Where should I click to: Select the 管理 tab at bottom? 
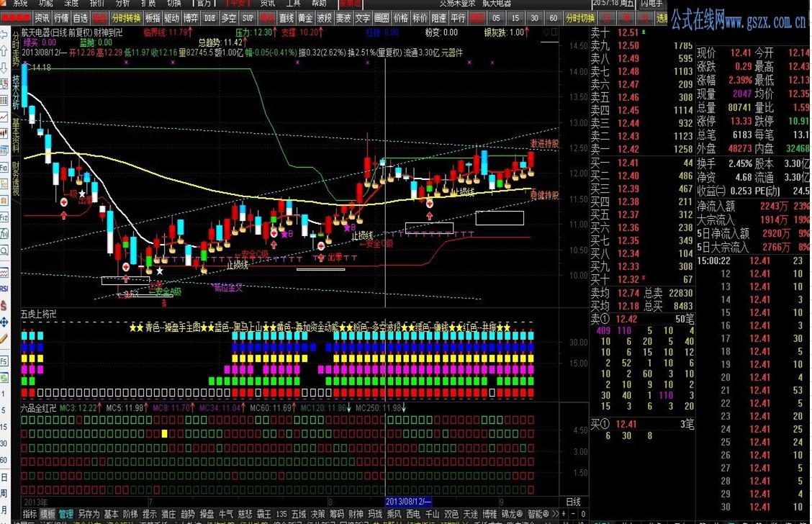(66, 514)
